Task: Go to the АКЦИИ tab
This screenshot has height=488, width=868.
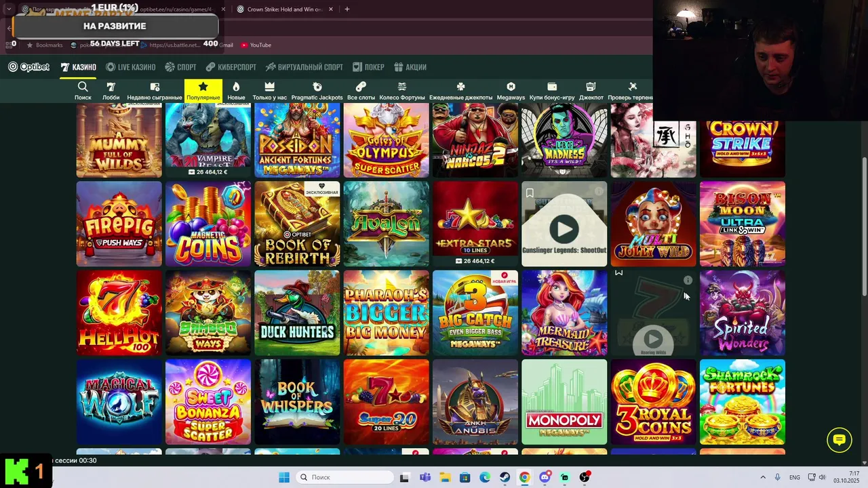Action: click(410, 67)
